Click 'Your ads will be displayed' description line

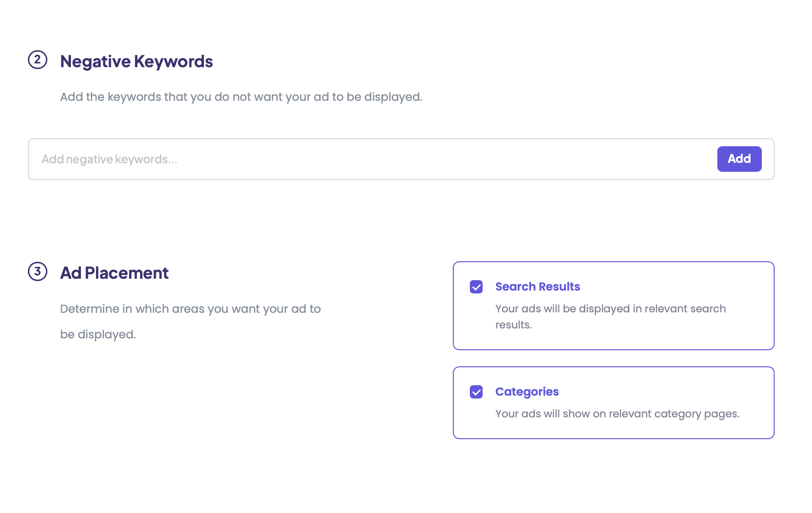pyautogui.click(x=610, y=309)
